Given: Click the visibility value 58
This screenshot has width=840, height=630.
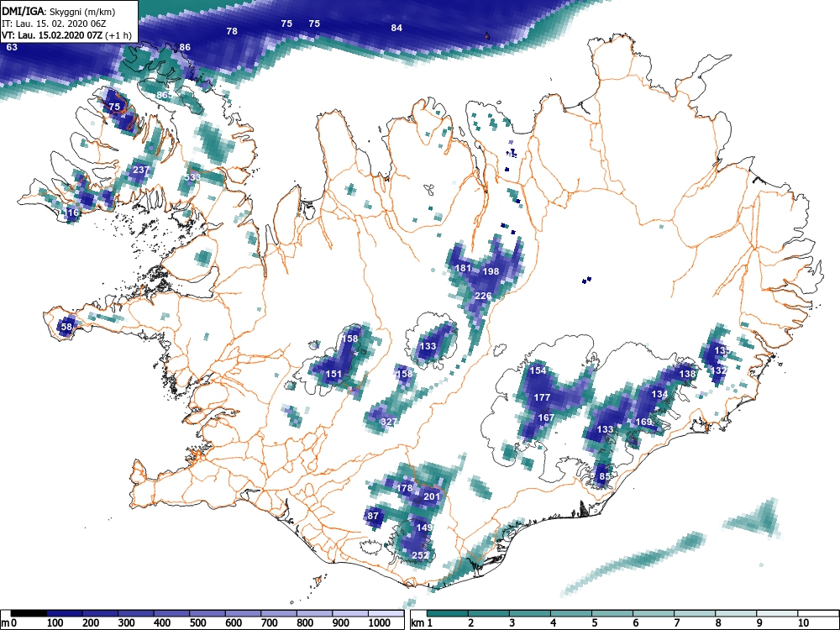Looking at the screenshot, I should [66, 327].
